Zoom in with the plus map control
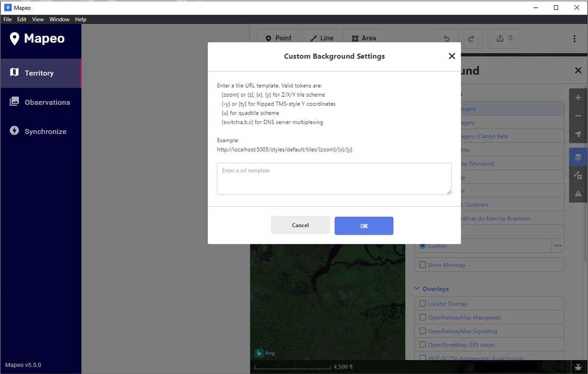Viewport: 588px width, 374px height. 578,98
